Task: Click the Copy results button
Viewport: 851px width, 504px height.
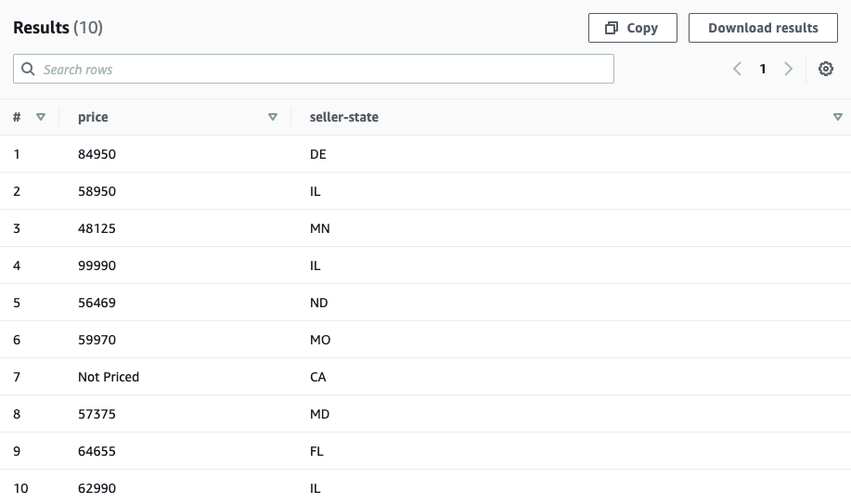Action: 632,28
